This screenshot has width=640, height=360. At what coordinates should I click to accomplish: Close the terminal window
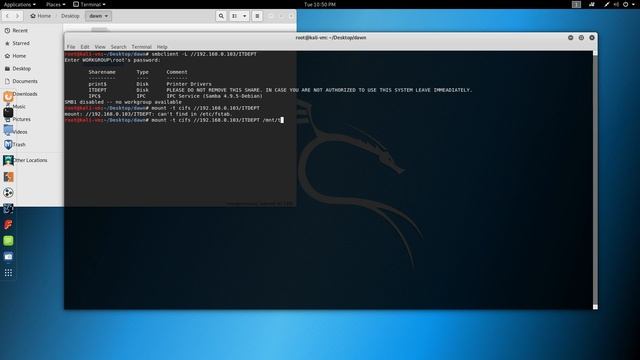click(592, 38)
